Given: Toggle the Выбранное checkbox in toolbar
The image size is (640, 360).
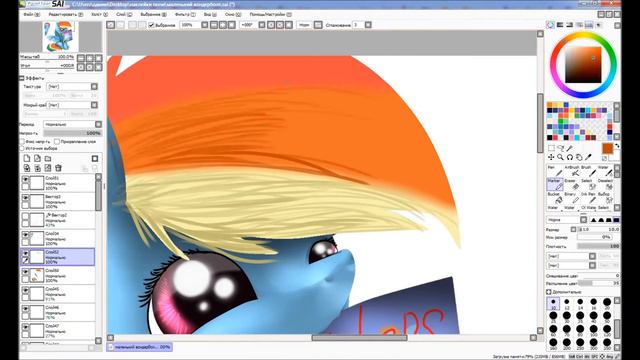Looking at the screenshot, I should (151, 25).
